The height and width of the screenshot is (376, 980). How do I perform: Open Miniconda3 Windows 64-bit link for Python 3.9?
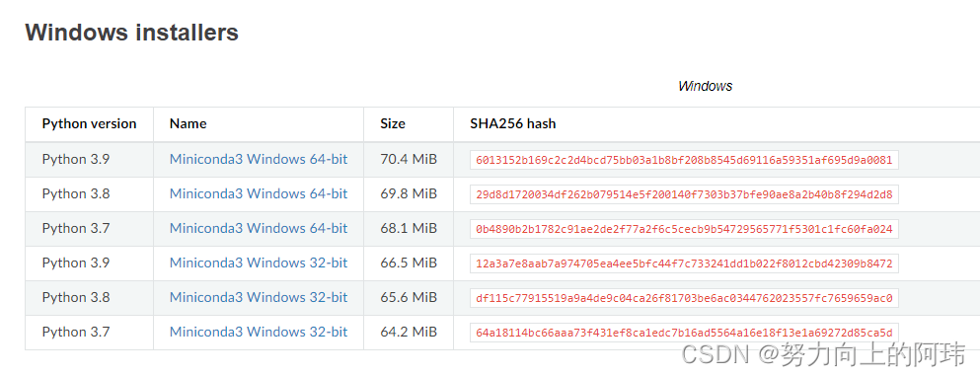(x=259, y=159)
